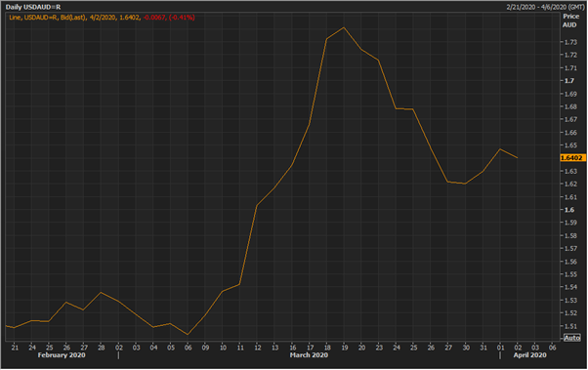588x370 pixels.
Task: Click the Daily USDAUD=R chart title
Action: tap(33, 7)
